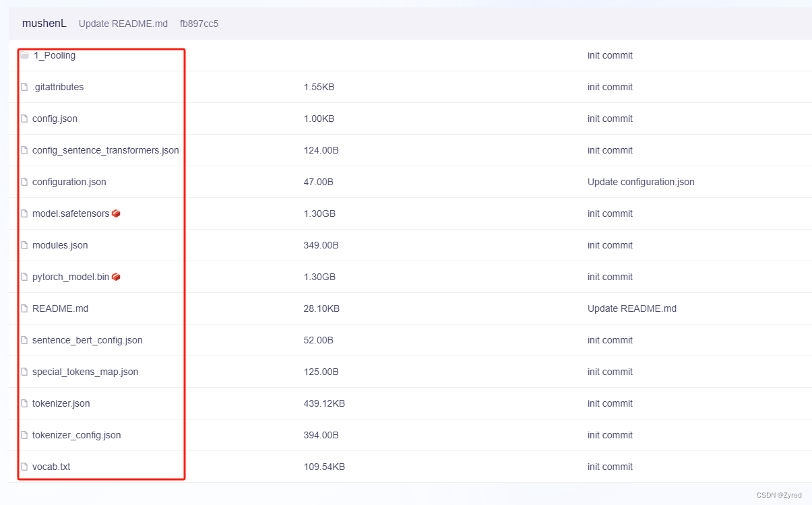Click 'init commit' in the vocab.txt row
Image resolution: width=812 pixels, height=505 pixels.
pyautogui.click(x=610, y=467)
